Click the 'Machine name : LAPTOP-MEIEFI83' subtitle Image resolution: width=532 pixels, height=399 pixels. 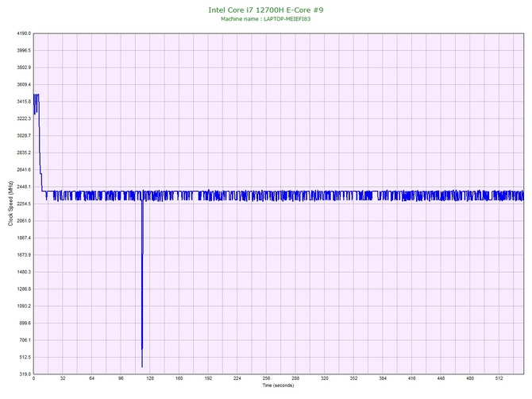[x=265, y=18]
